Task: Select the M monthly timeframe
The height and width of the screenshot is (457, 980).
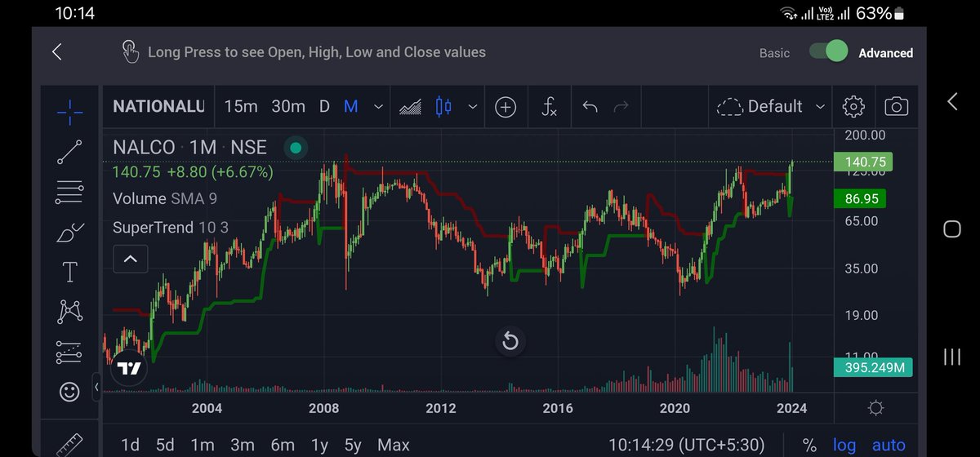Action: pyautogui.click(x=350, y=107)
